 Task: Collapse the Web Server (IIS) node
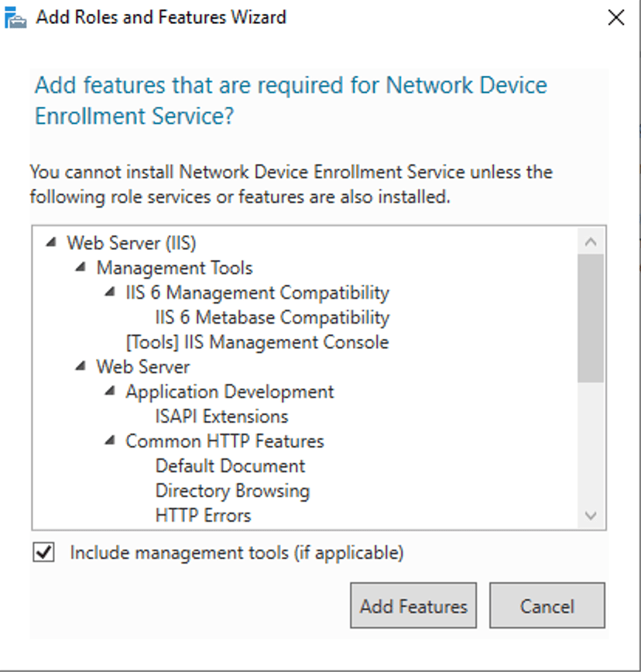point(51,243)
